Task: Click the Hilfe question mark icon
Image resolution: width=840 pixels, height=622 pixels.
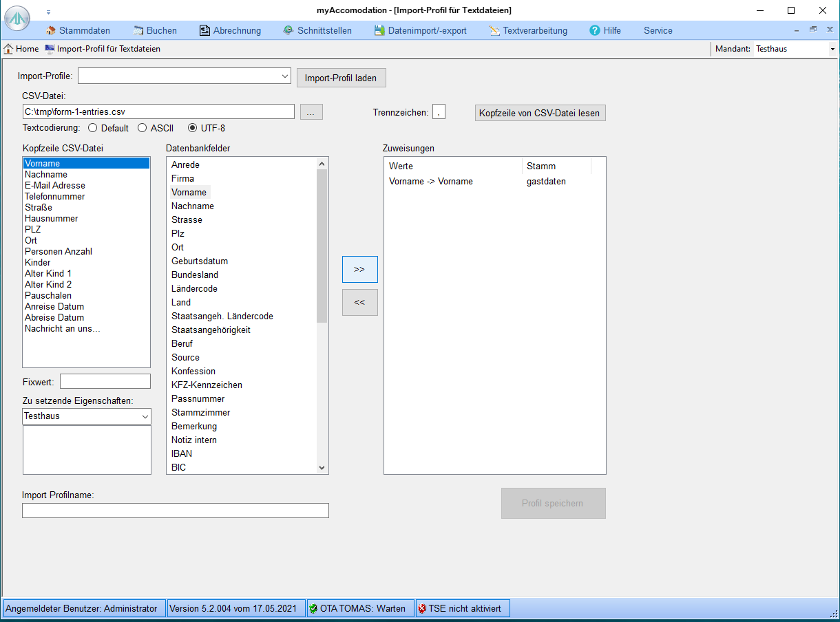Action: [x=595, y=30]
